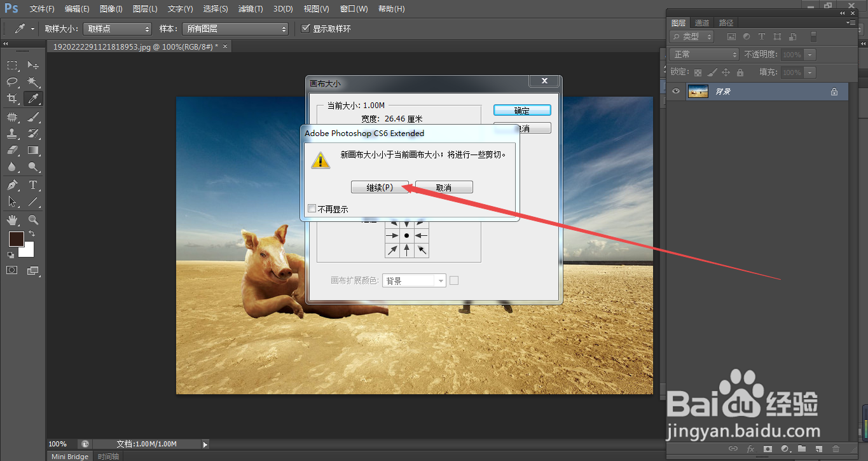Swap foreground and background colors

point(32,234)
